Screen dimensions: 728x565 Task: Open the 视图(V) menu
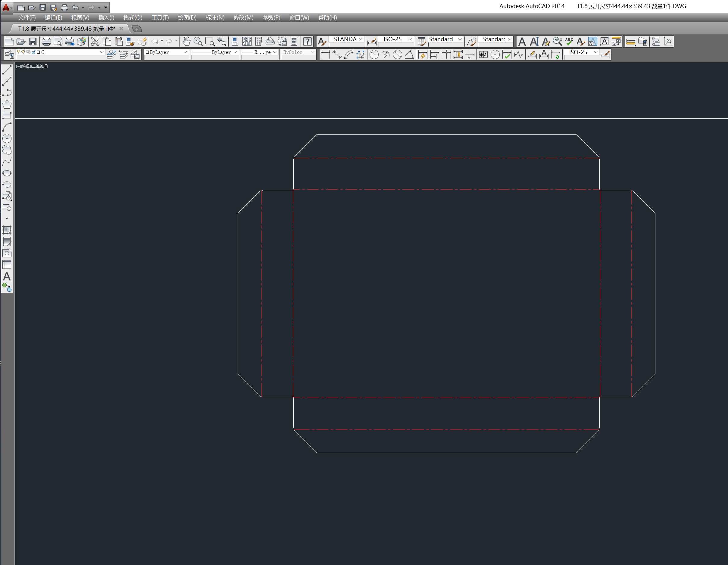(80, 18)
